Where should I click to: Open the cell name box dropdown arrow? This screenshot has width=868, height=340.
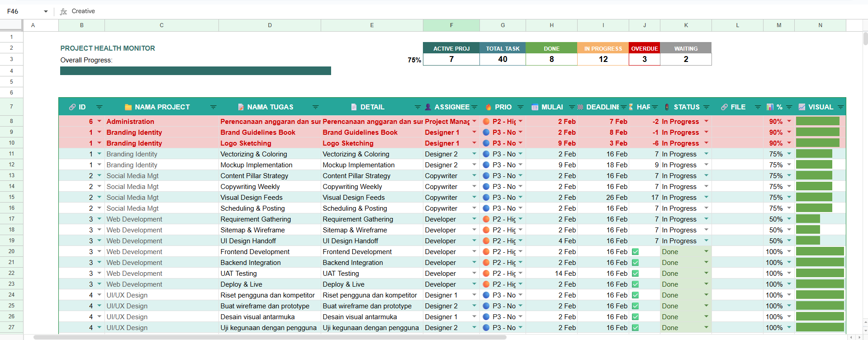pyautogui.click(x=46, y=11)
